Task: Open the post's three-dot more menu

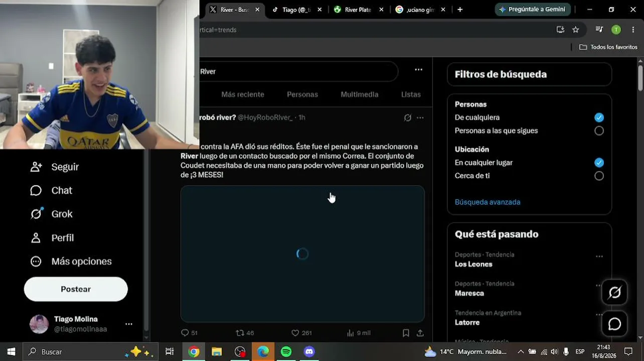Action: pyautogui.click(x=420, y=117)
